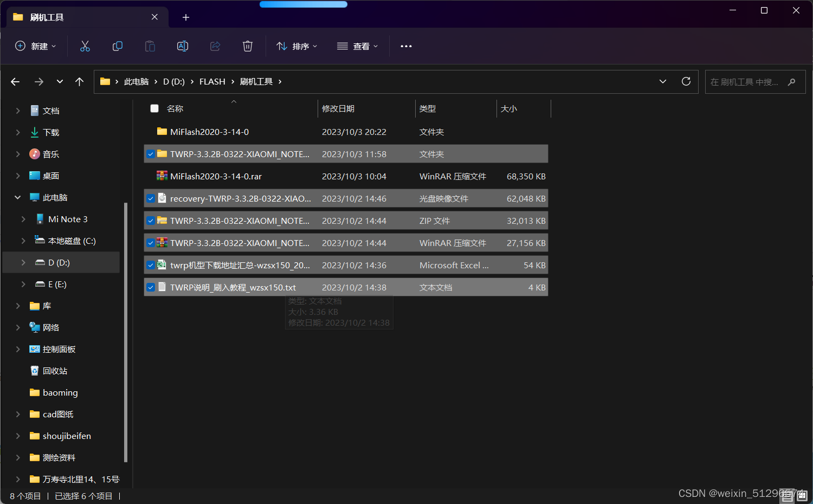Sort by the 名称 column header
This screenshot has height=504, width=813.
click(x=175, y=108)
